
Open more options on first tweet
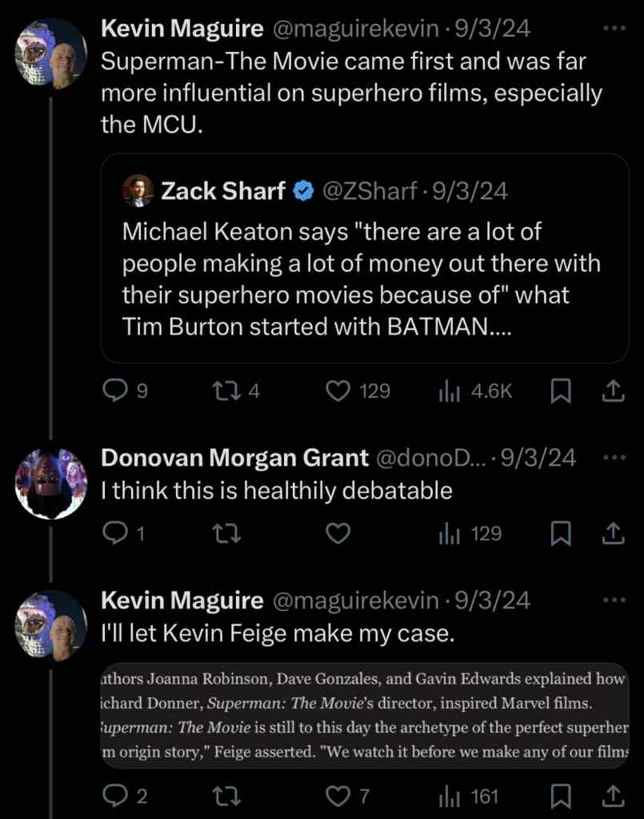612,29
